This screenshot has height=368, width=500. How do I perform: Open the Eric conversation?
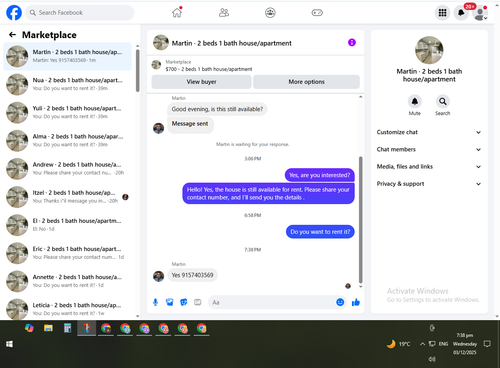click(x=67, y=253)
